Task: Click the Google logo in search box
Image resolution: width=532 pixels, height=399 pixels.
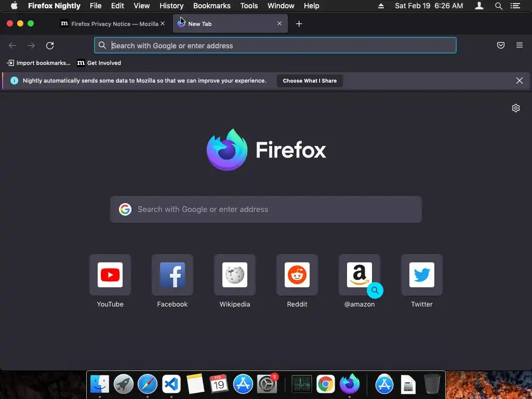Action: (125, 209)
